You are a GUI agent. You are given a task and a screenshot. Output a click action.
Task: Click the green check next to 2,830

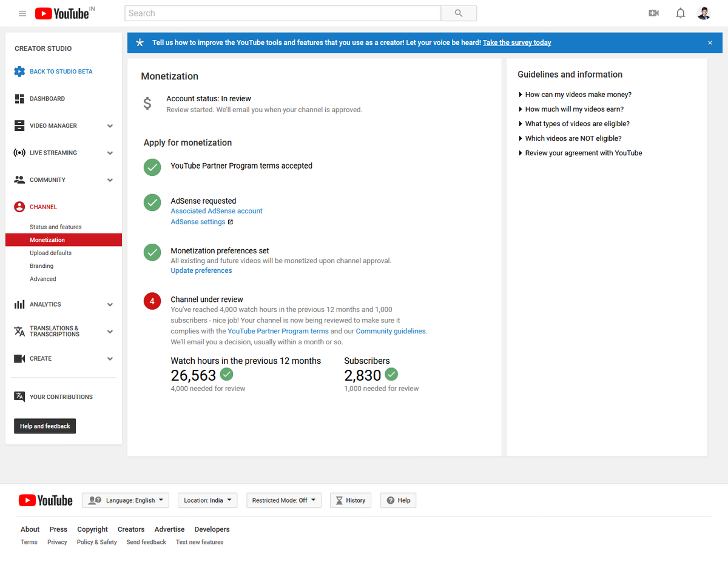click(x=391, y=374)
